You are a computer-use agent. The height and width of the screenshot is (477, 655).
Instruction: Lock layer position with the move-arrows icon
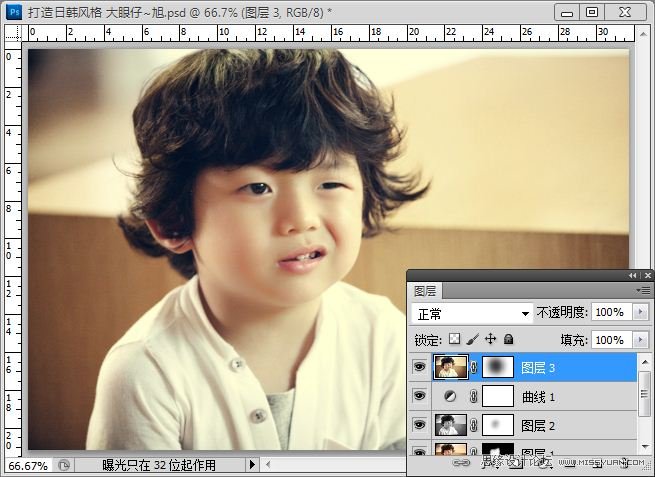490,339
